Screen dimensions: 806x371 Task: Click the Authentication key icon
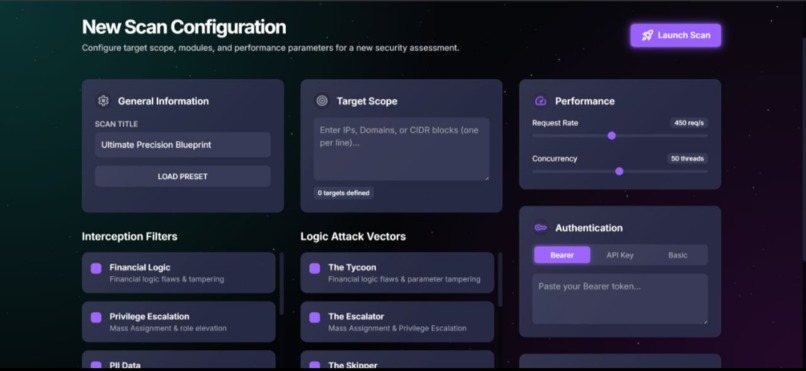(540, 228)
